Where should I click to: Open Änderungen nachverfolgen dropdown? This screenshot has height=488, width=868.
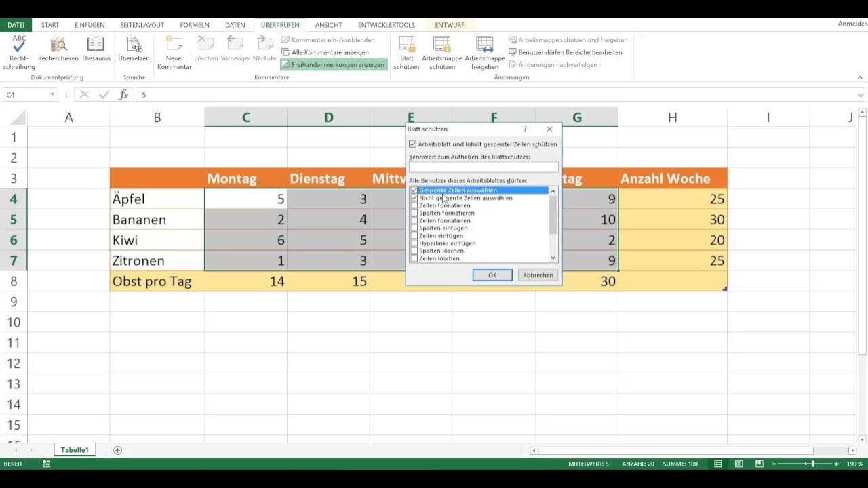[555, 65]
